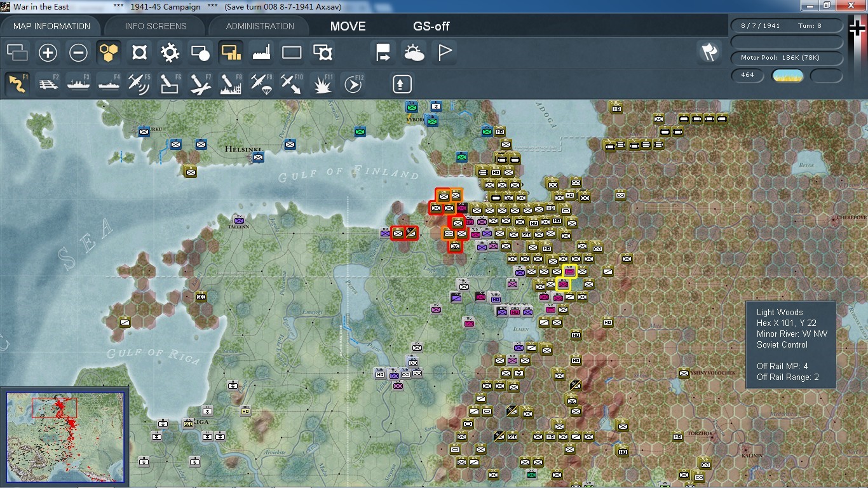The width and height of the screenshot is (868, 488).
Task: Select purple unit counter above TALLINN label
Action: point(239,220)
